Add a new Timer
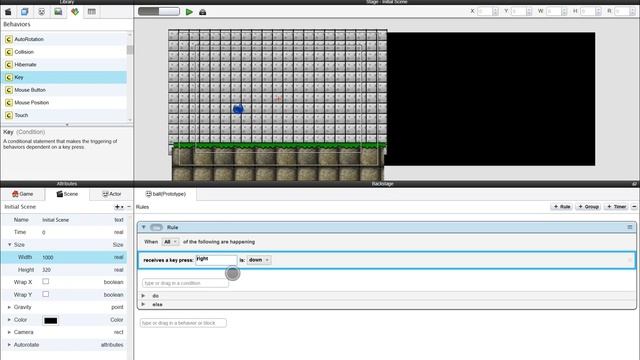Viewport: 640px width, 360px height. coord(616,207)
